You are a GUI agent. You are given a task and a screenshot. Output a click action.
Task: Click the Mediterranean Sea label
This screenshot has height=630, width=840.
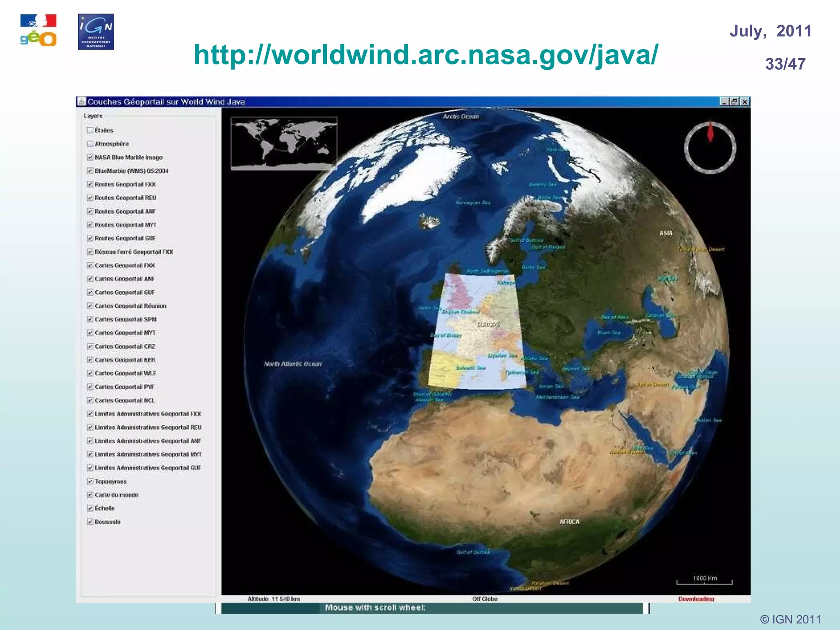coord(557,397)
